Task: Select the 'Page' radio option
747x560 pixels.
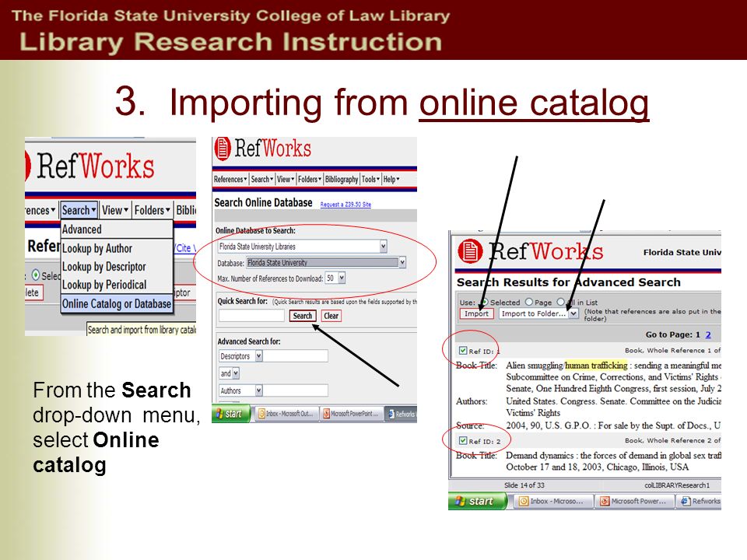Action: [529, 302]
